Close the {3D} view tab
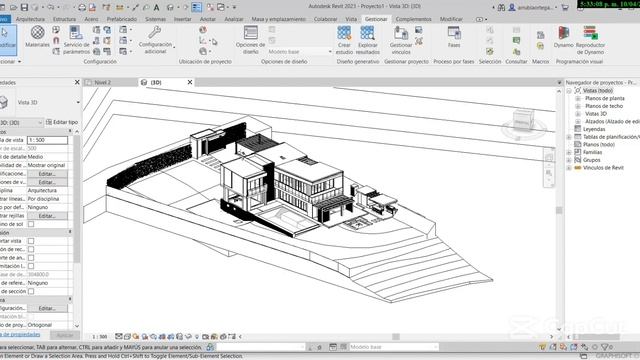The height and width of the screenshot is (360, 640). (x=190, y=82)
